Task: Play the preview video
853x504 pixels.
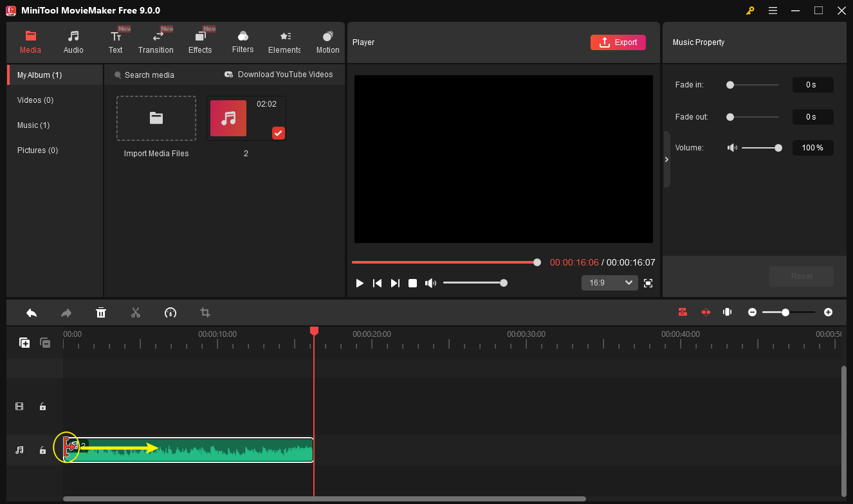Action: click(x=360, y=283)
